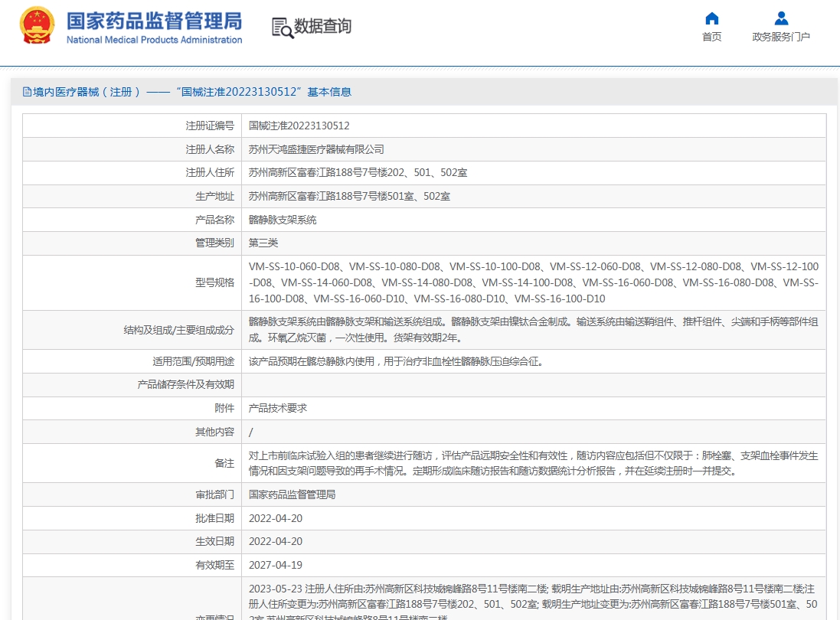Open 政务服务门户 text link

click(781, 37)
